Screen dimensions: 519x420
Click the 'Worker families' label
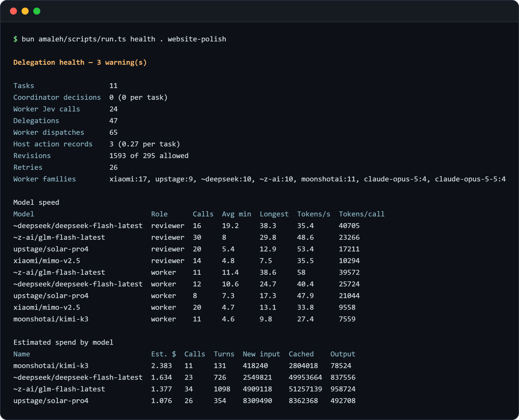click(45, 179)
